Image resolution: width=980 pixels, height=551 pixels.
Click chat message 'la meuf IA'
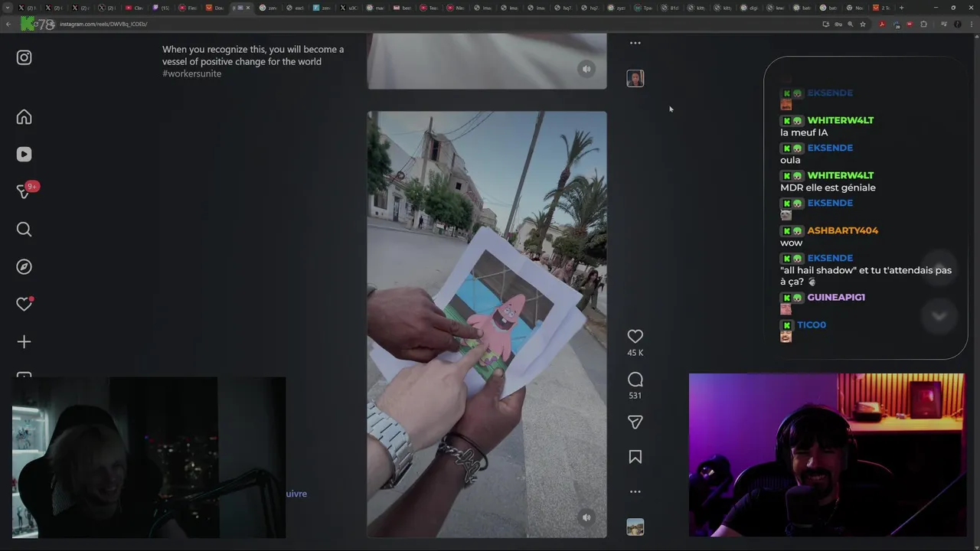(804, 132)
